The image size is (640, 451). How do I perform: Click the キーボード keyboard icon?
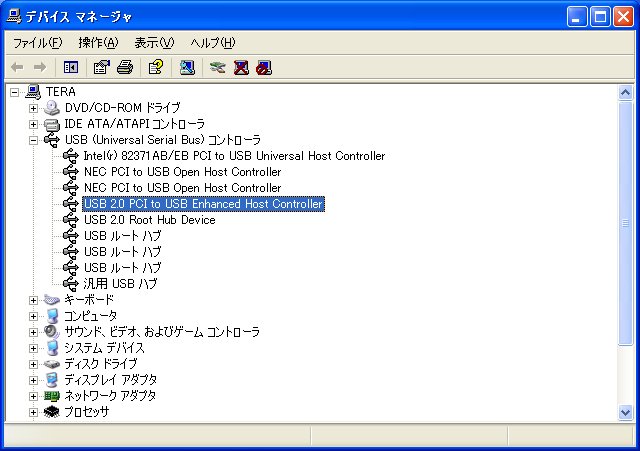click(52, 300)
